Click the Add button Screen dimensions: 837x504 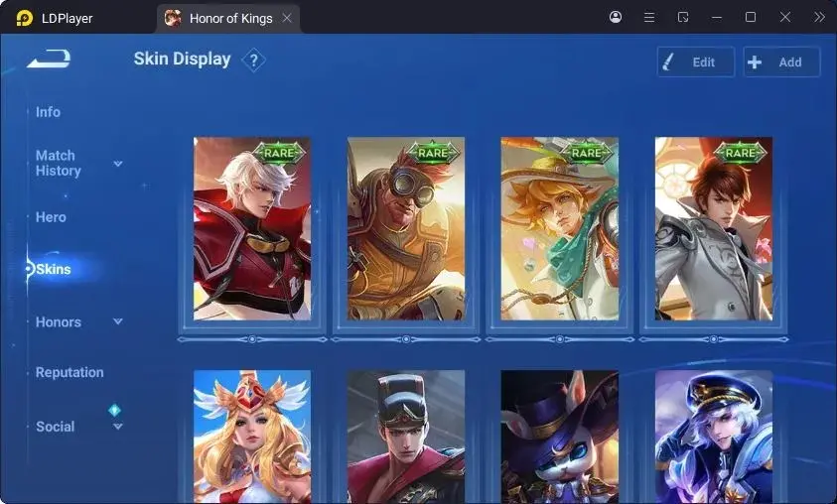click(781, 62)
